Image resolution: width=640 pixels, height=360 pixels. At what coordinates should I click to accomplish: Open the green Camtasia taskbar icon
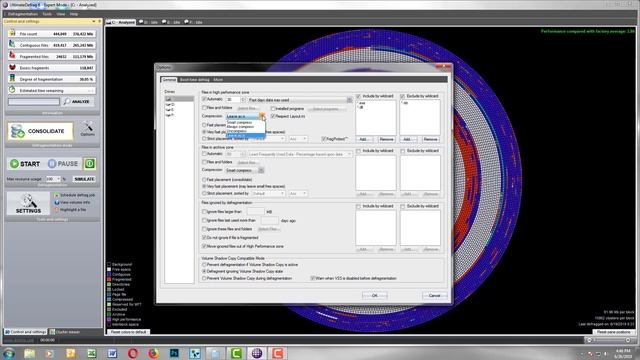(x=236, y=353)
